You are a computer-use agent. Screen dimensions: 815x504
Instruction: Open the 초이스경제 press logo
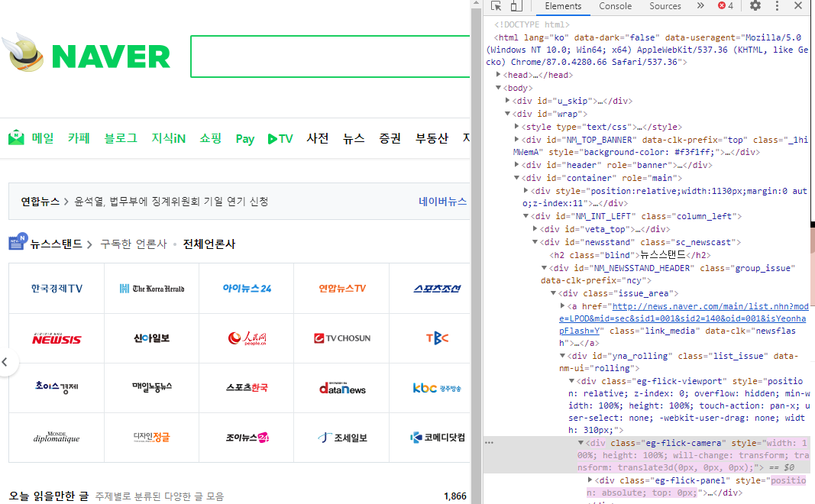(57, 388)
